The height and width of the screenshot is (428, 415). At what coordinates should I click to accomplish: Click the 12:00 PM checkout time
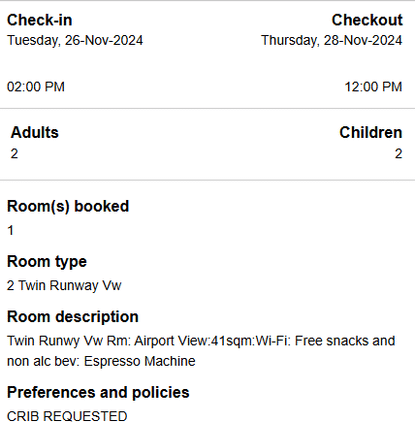click(x=373, y=87)
